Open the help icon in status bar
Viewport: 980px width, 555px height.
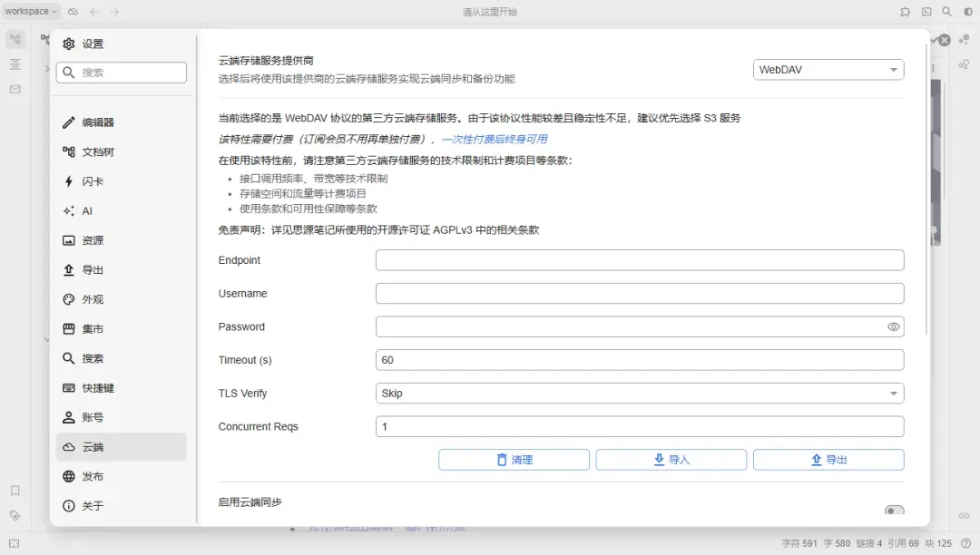click(x=965, y=544)
